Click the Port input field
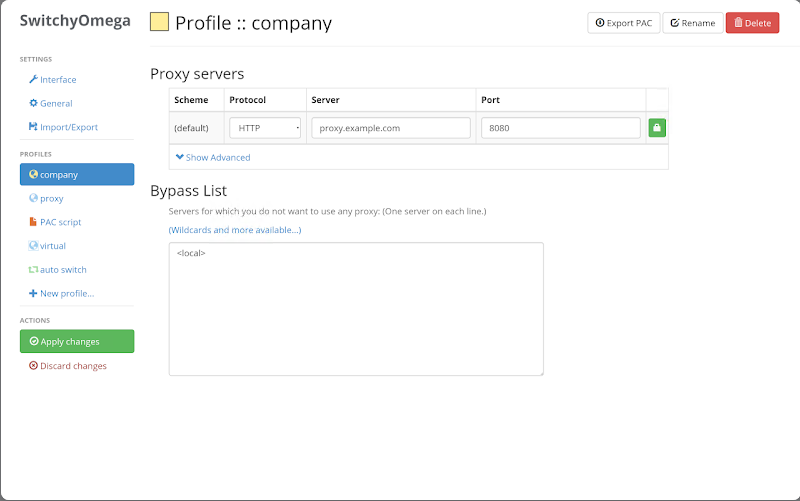Screen dimensions: 800x501 (561, 128)
